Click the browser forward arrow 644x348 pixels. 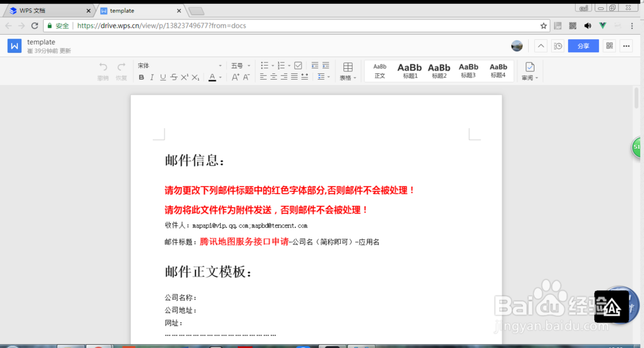[22, 26]
